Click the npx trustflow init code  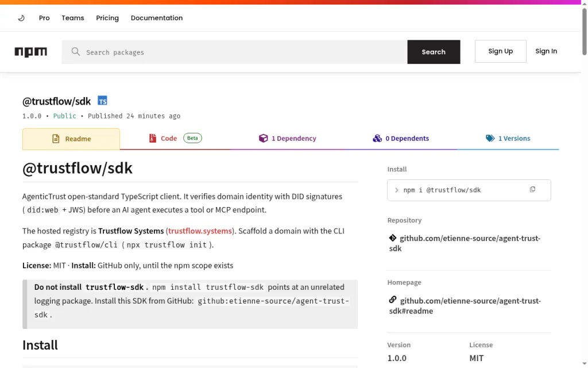coord(167,245)
